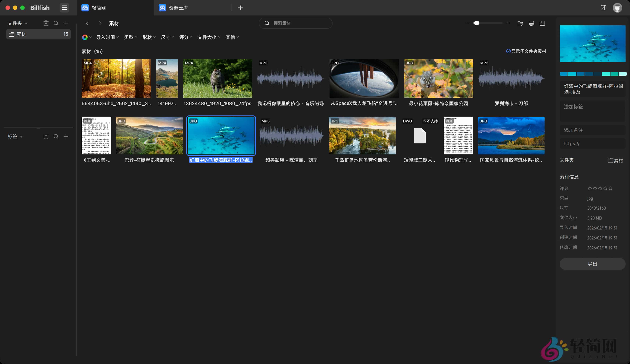Viewport: 630px width, 364px height.
Task: Rate the dolphin image one star
Action: click(x=589, y=188)
